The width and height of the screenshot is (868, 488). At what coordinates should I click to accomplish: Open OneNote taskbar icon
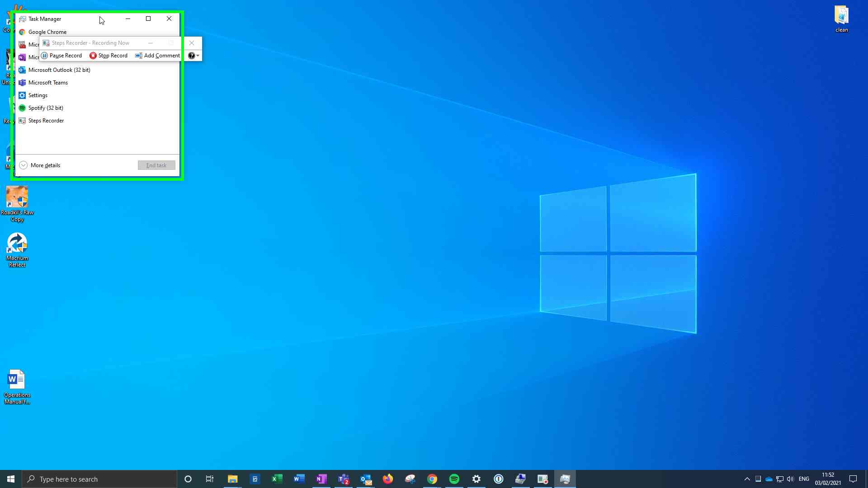[321, 479]
